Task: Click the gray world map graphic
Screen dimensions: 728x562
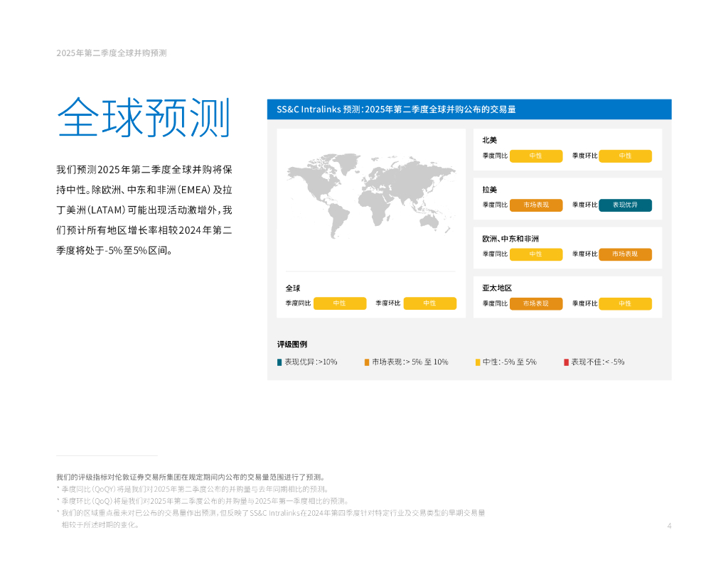Action: pyautogui.click(x=370, y=196)
